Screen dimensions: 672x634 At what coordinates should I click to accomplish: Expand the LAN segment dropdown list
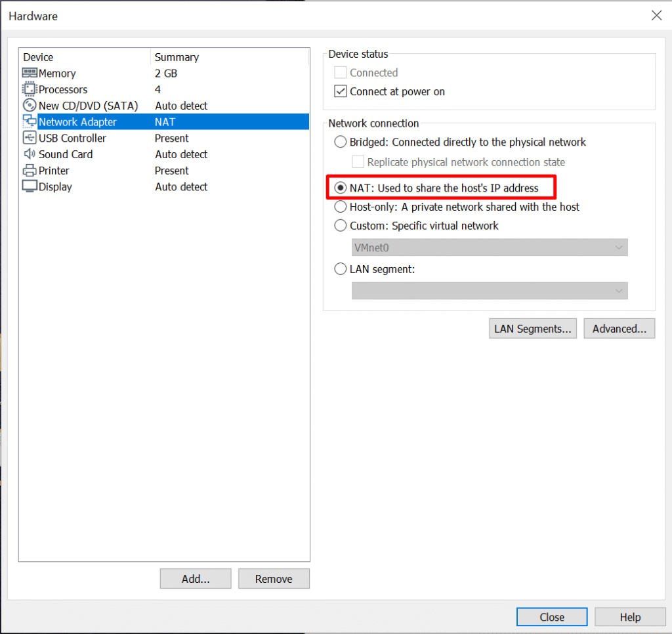point(490,291)
